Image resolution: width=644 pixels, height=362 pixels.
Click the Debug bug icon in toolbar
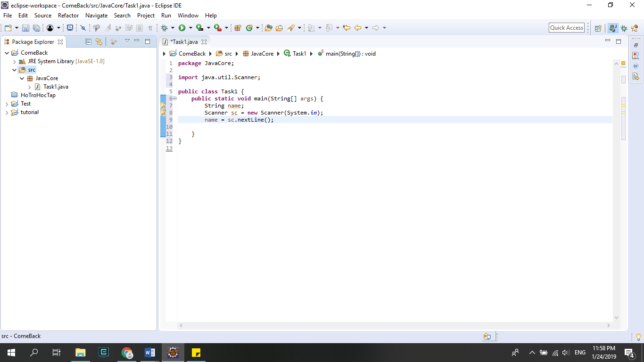click(x=165, y=28)
